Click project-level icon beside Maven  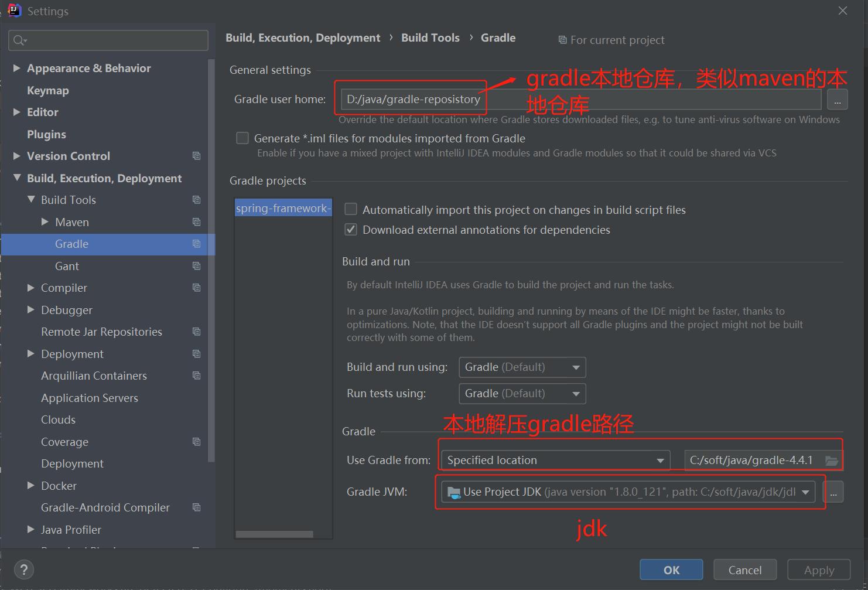coord(196,222)
